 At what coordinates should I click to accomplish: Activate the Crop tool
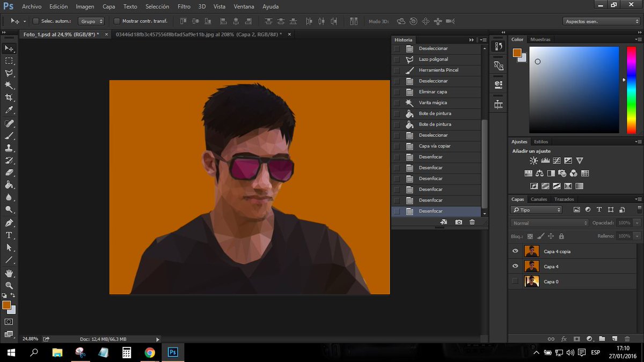click(x=8, y=97)
